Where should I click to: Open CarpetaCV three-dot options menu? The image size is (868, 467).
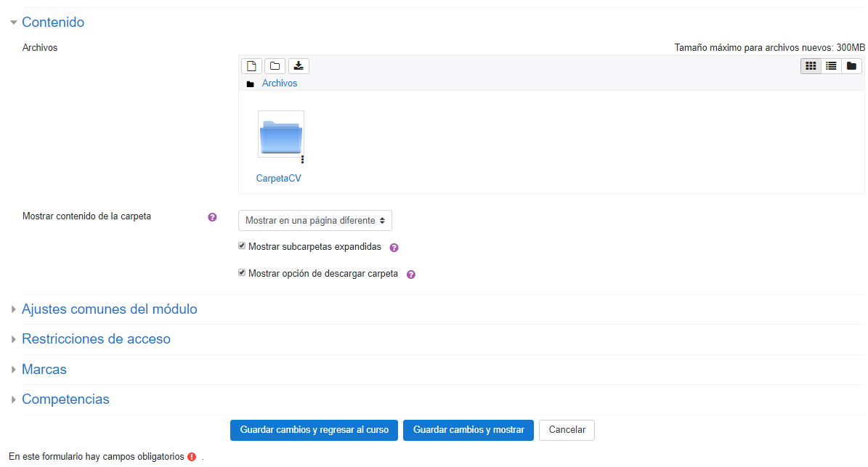[x=302, y=160]
